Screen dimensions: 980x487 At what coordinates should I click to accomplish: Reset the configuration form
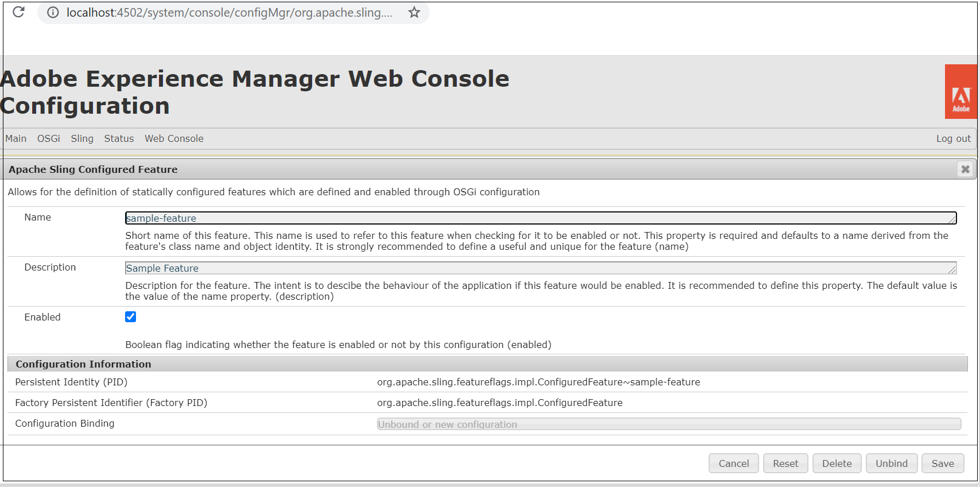point(785,463)
